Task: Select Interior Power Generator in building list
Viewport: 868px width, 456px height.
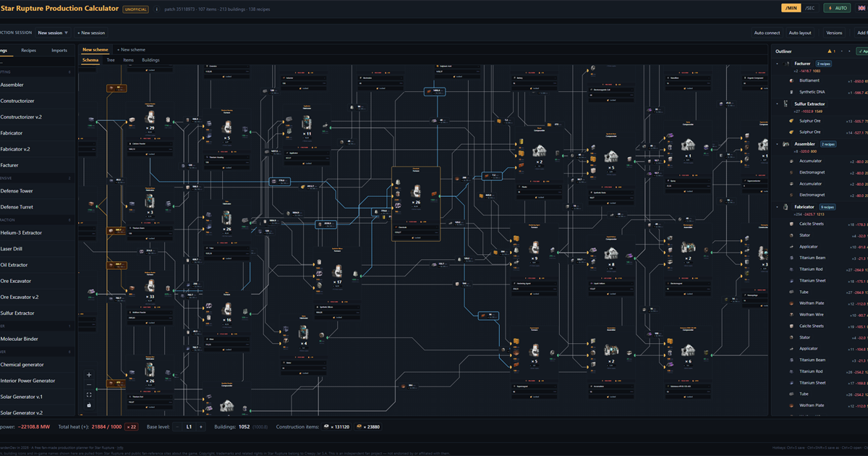Action: click(36, 381)
